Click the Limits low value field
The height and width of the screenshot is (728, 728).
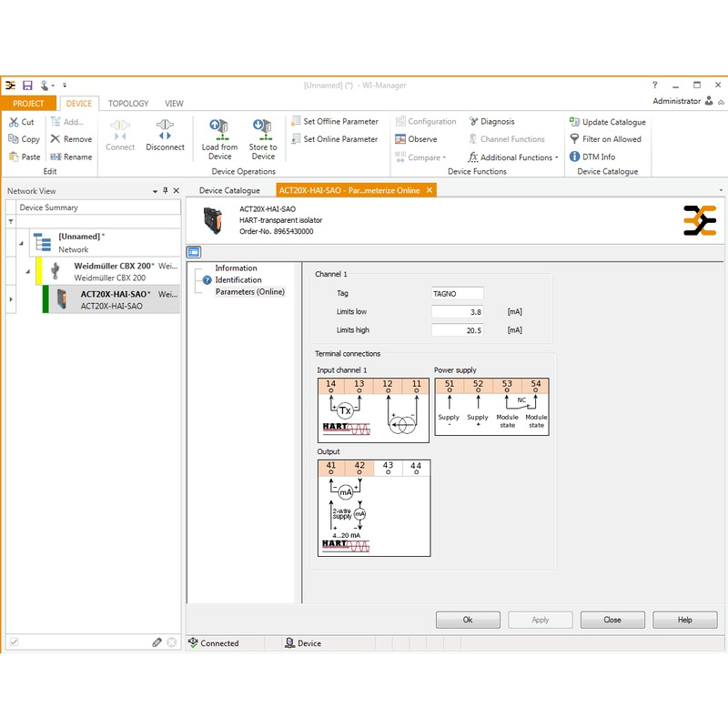point(458,312)
